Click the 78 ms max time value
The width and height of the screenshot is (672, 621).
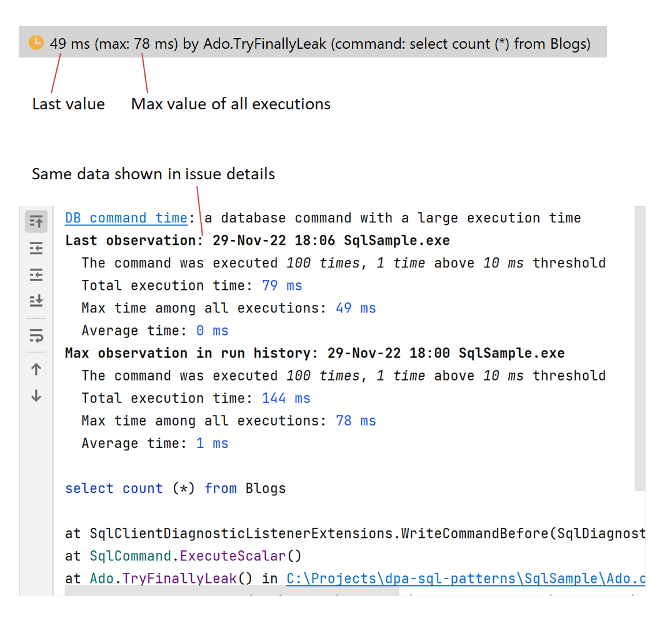tap(356, 420)
